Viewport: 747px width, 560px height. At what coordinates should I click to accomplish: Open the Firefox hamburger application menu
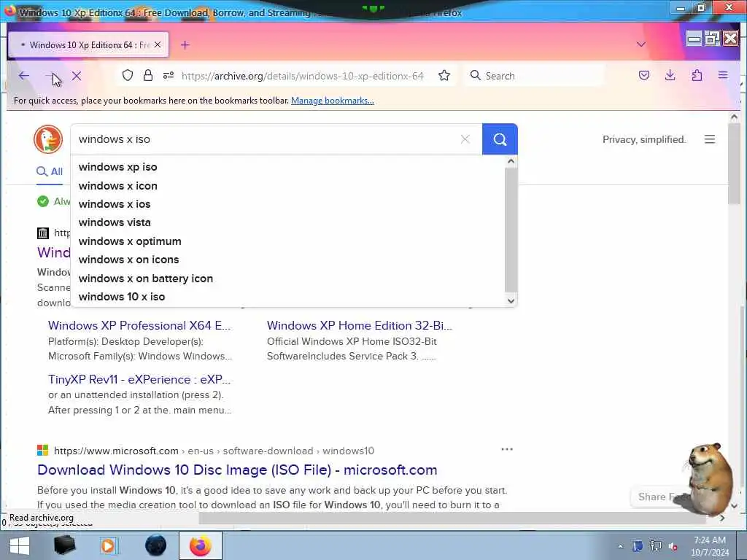723,75
